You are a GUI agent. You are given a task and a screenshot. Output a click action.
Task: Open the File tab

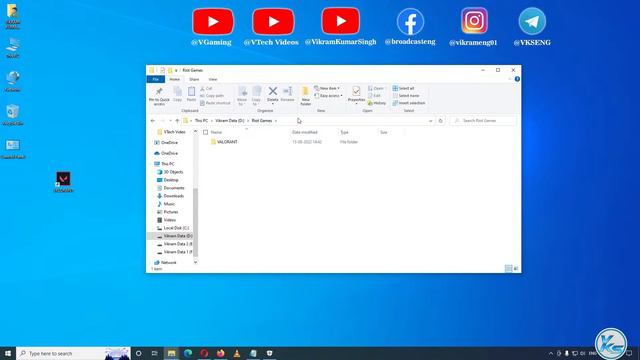point(156,79)
